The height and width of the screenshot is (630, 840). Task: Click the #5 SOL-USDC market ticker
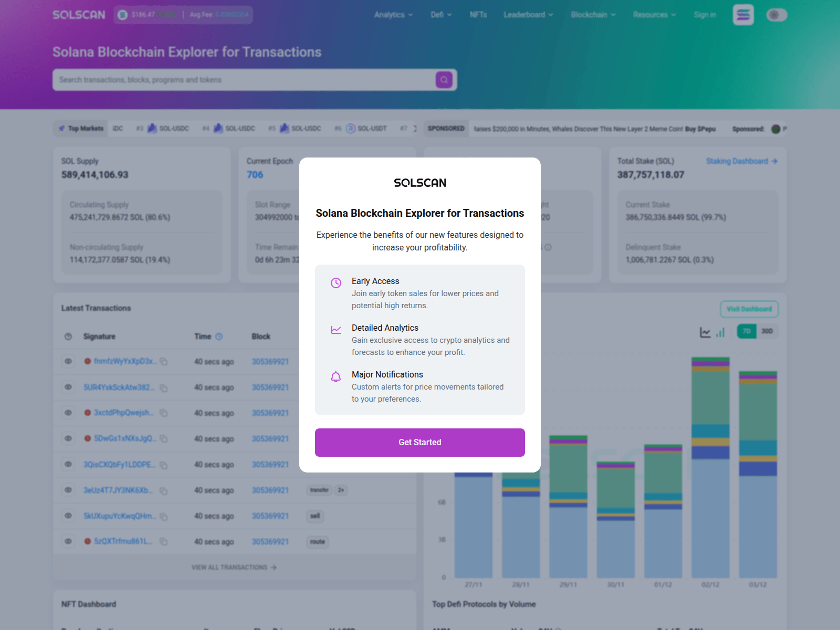[x=295, y=129]
